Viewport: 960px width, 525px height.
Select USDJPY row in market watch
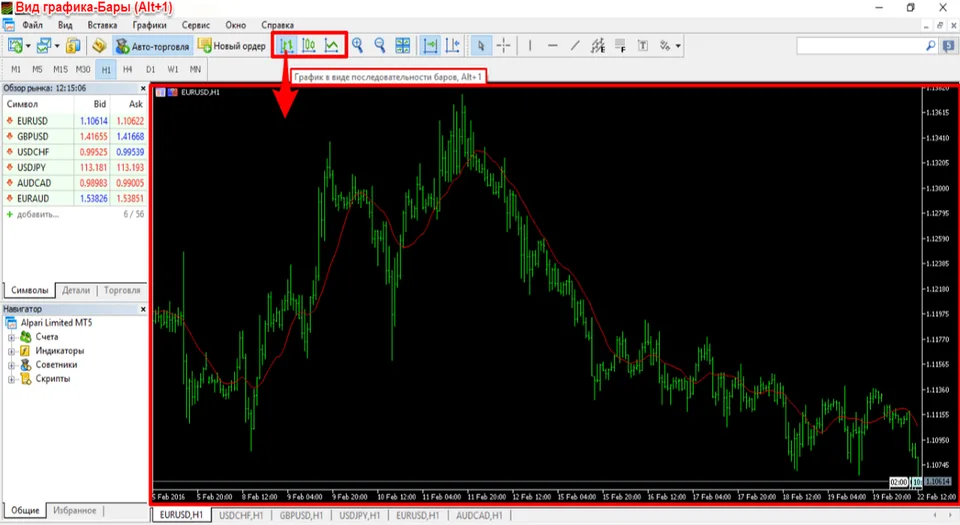[x=75, y=167]
